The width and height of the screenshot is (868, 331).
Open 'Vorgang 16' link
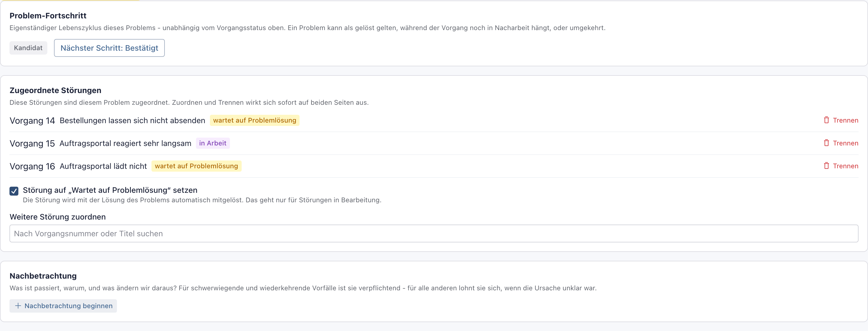[32, 167]
